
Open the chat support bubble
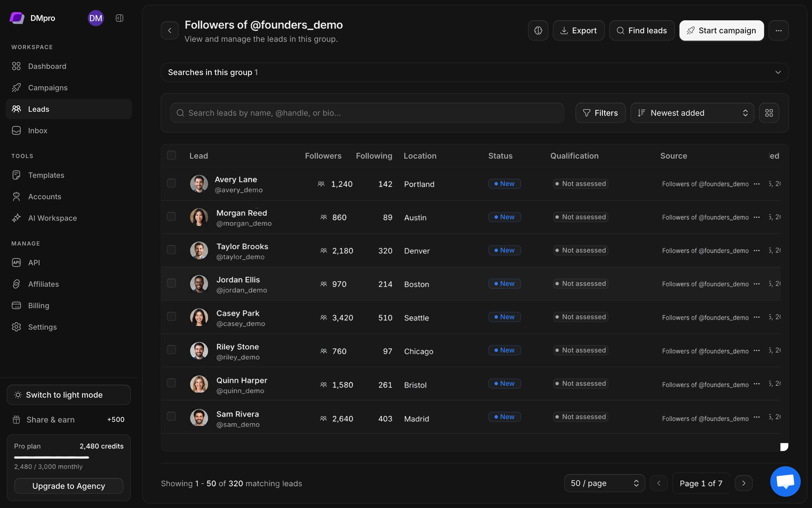[785, 481]
